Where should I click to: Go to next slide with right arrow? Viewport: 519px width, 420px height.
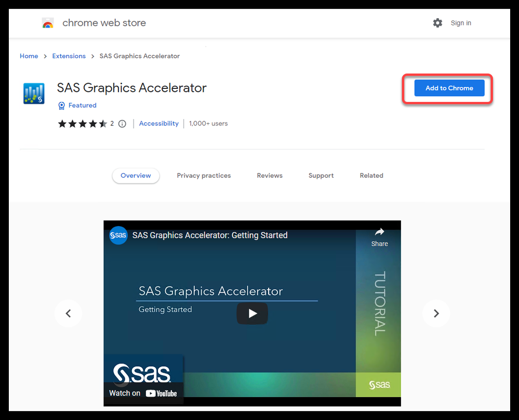436,313
